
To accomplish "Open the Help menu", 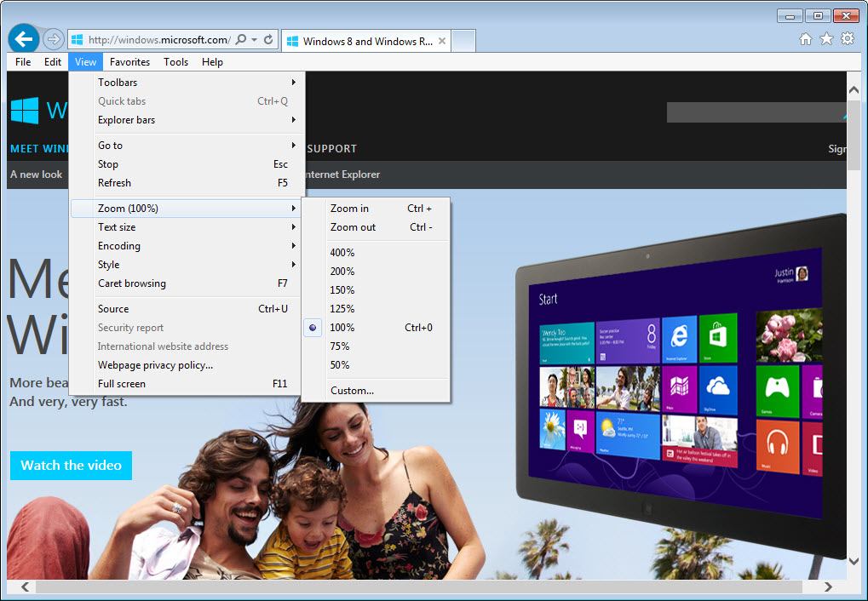I will 213,62.
